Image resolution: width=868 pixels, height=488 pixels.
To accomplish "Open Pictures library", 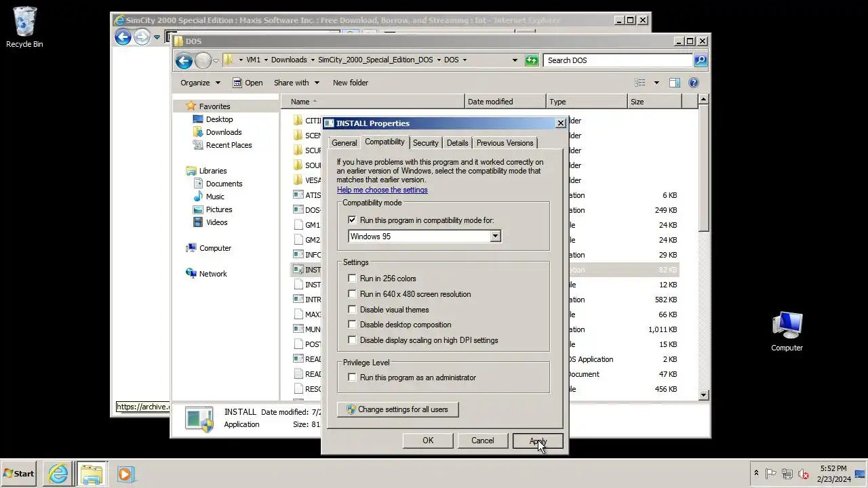I will [213, 209].
